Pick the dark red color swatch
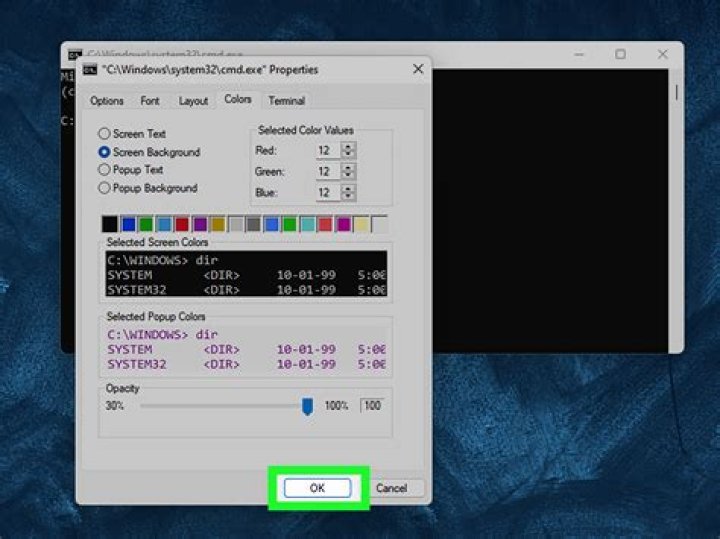The width and height of the screenshot is (720, 539). coord(182,224)
